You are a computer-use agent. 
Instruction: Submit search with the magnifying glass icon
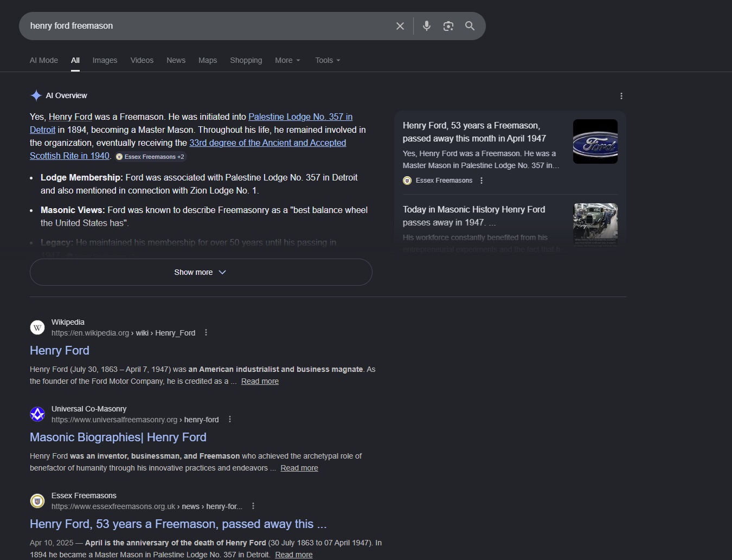click(x=470, y=26)
